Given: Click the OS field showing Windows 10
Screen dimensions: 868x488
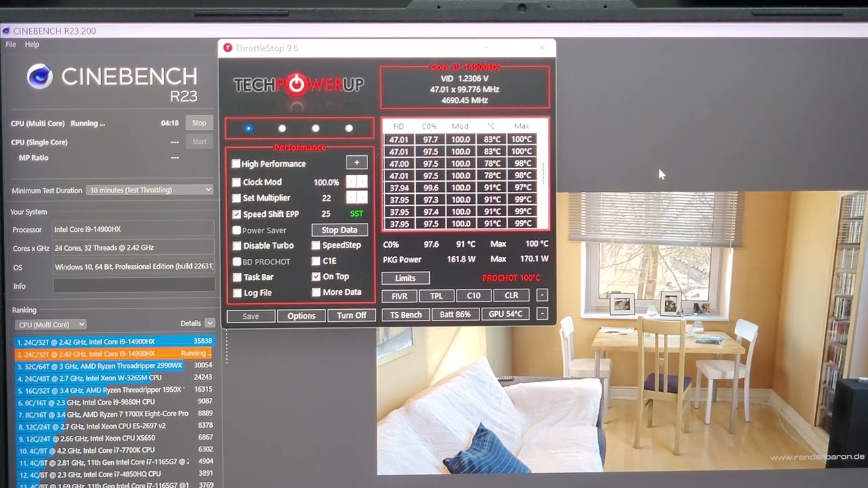Looking at the screenshot, I should (x=134, y=266).
